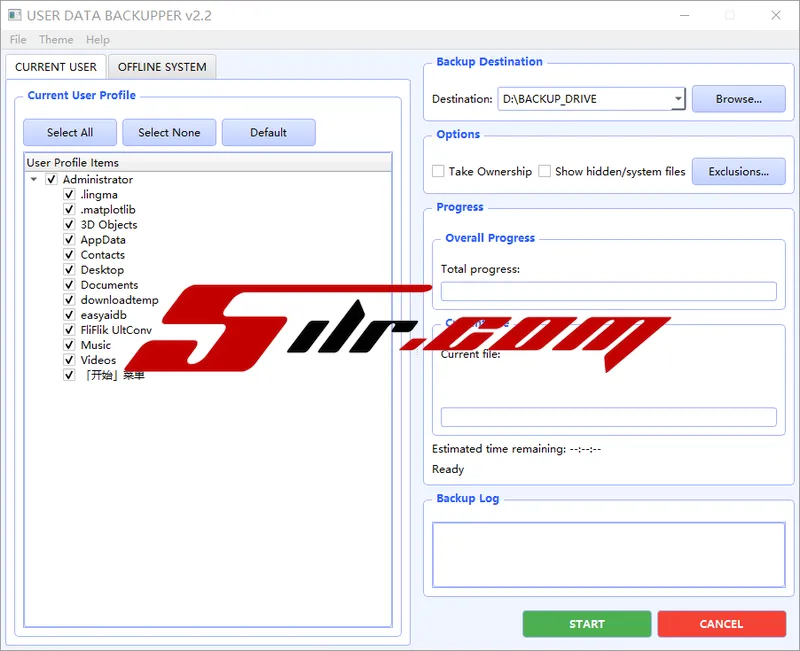The height and width of the screenshot is (651, 800).
Task: Toggle the FliFlik UltConv checkbox
Action: point(69,330)
